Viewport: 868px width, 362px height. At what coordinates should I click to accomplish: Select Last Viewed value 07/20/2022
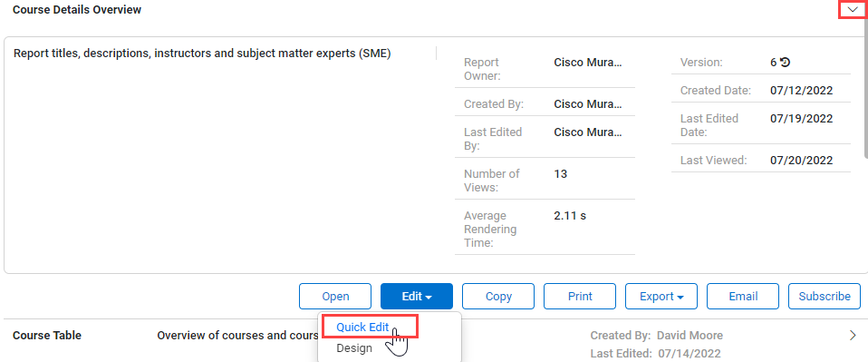tap(801, 161)
